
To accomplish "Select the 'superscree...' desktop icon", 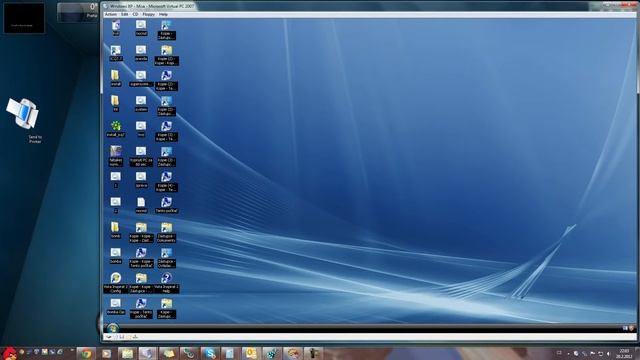I will (x=141, y=78).
